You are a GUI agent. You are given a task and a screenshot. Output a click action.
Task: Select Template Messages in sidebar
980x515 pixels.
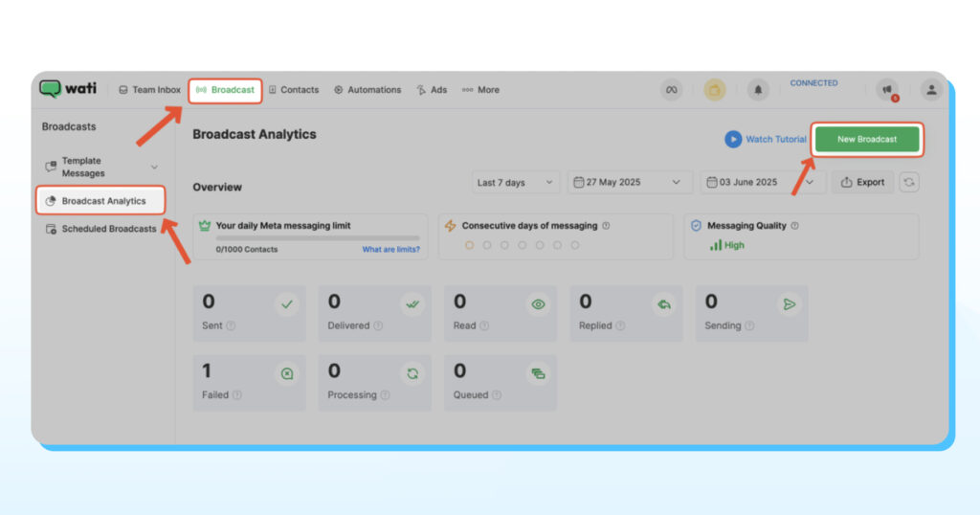tap(83, 167)
